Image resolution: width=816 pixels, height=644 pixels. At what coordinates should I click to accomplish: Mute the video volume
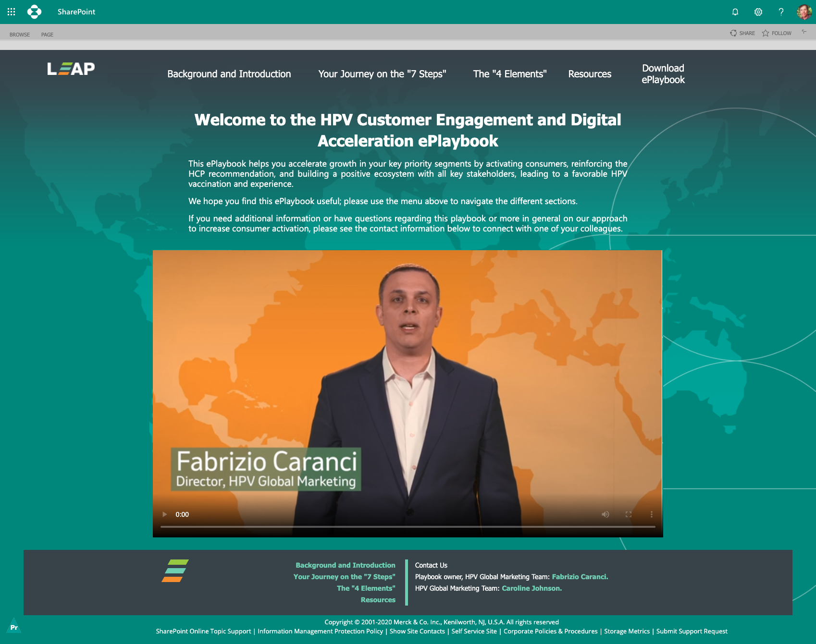(x=605, y=514)
